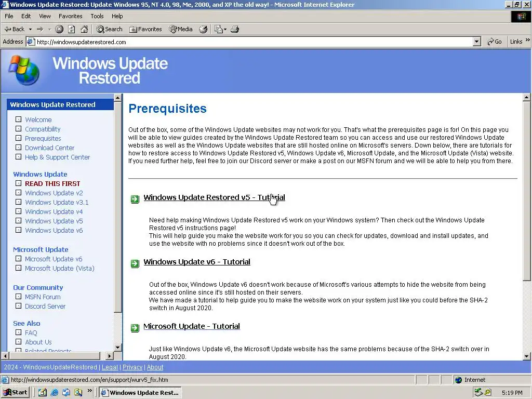Image resolution: width=532 pixels, height=399 pixels.
Task: Click main page scrollbar down arrow
Action: click(527, 356)
